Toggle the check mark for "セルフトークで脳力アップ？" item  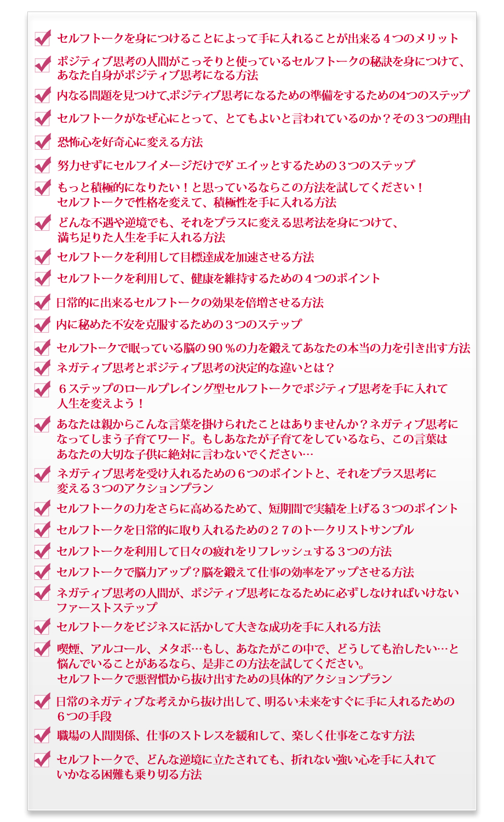click(43, 572)
